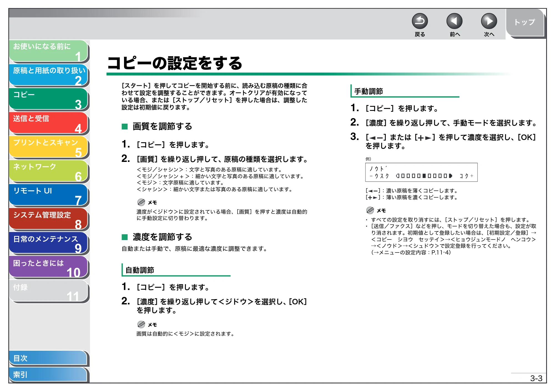
Task: Click the 前へ (previous) arrow icon
Action: [x=454, y=21]
